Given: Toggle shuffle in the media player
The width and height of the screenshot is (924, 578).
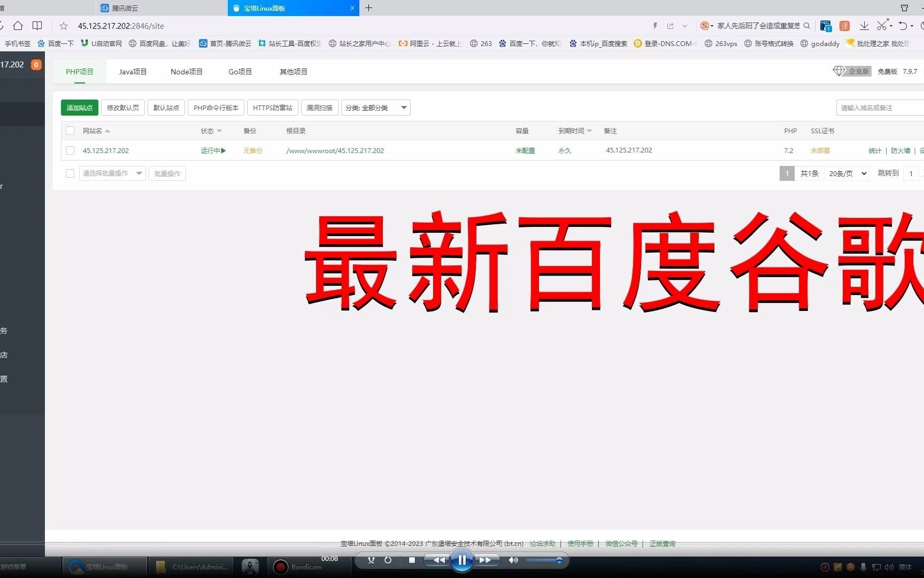Looking at the screenshot, I should [371, 560].
